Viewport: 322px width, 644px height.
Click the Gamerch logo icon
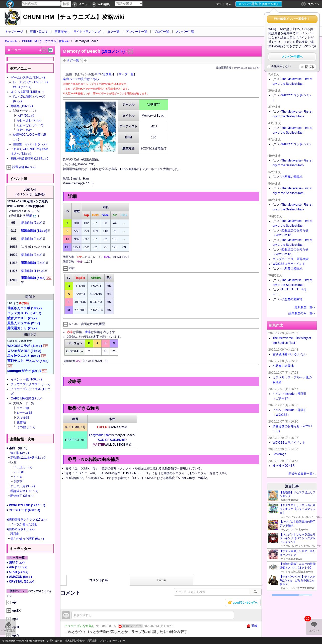point(10,4)
